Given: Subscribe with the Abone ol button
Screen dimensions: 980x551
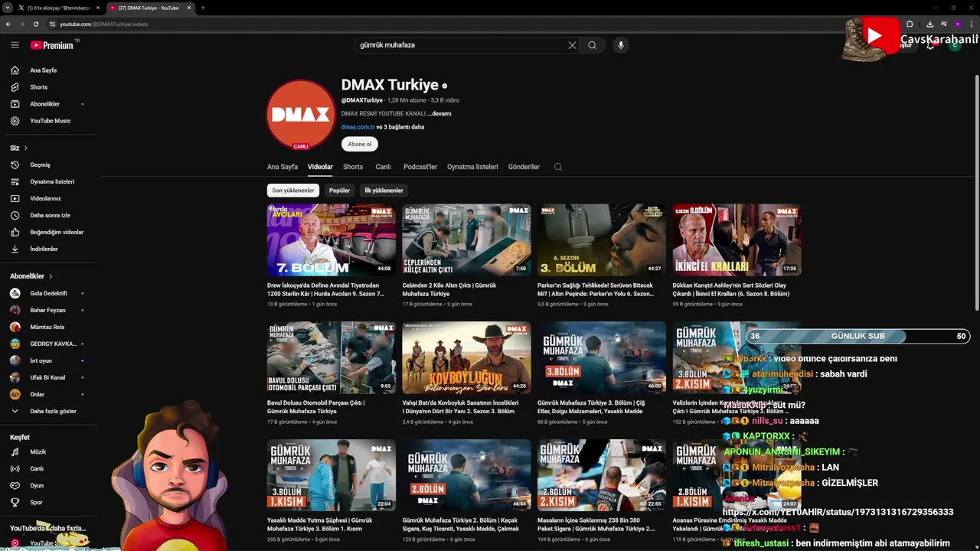Looking at the screenshot, I should [x=360, y=144].
